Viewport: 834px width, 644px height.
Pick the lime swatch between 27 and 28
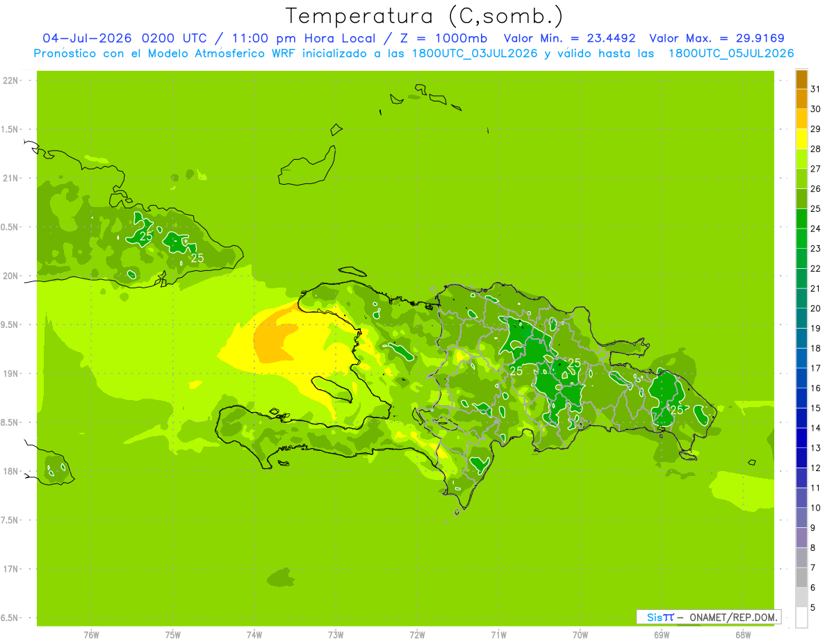click(x=801, y=159)
